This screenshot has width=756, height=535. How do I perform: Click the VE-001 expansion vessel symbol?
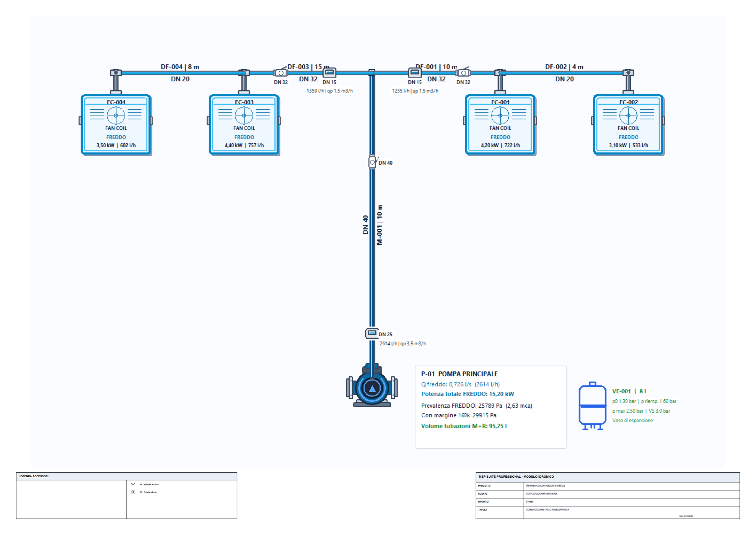(x=592, y=406)
